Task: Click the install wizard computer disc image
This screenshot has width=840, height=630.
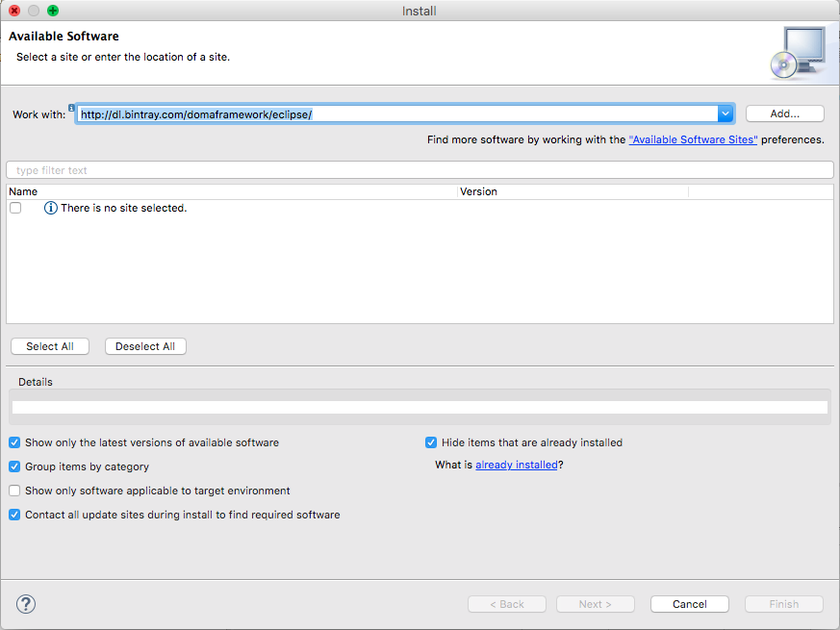Action: click(x=799, y=53)
